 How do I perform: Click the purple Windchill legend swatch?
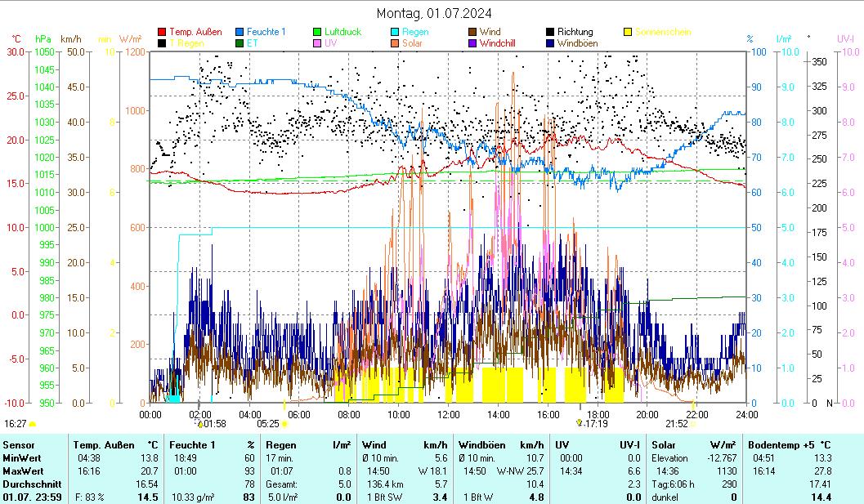pos(472,43)
